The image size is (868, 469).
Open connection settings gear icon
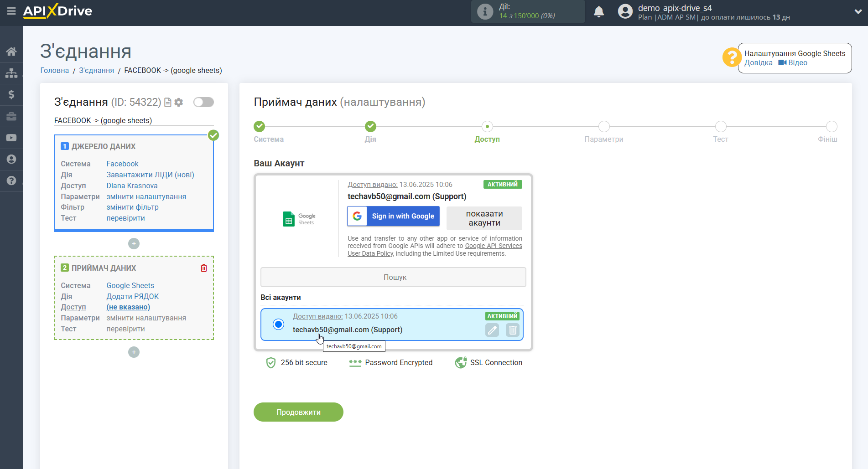tap(179, 103)
